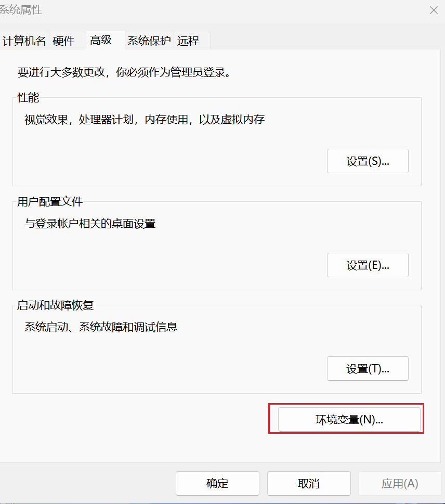The height and width of the screenshot is (504, 445).
Task: Open startup recovery settings 设置(T)...
Action: point(368,369)
